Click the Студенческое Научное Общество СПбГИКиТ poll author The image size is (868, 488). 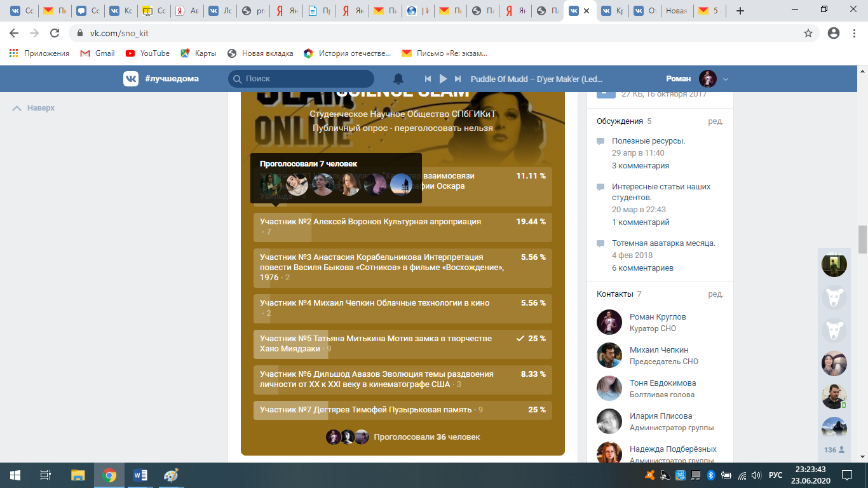pyautogui.click(x=402, y=114)
